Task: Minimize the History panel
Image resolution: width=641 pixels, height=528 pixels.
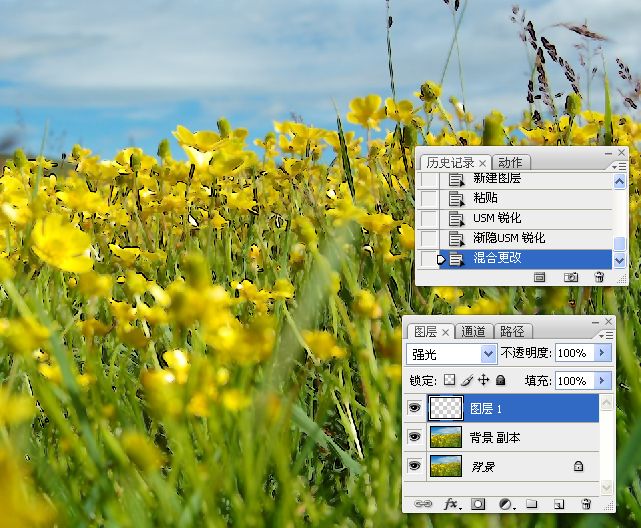Action: tap(608, 154)
